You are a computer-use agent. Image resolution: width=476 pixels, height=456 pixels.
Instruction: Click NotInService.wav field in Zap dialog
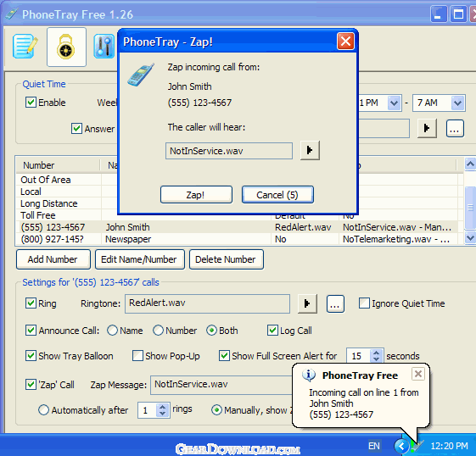[229, 151]
